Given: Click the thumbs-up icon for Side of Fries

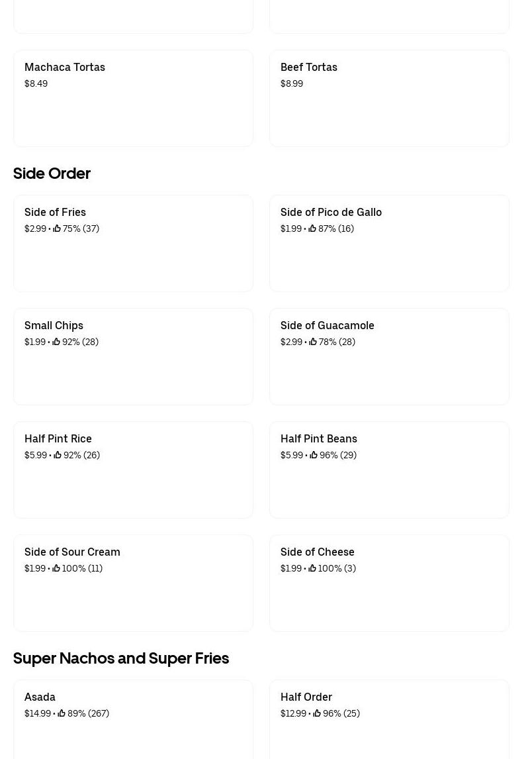Looking at the screenshot, I should click(57, 228).
